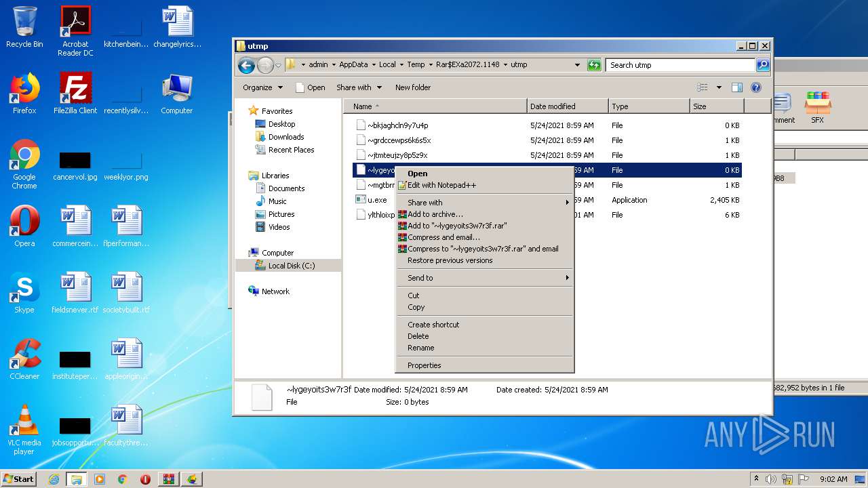Viewport: 868px width, 488px height.
Task: Show hidden tray icons arrow
Action: (756, 479)
